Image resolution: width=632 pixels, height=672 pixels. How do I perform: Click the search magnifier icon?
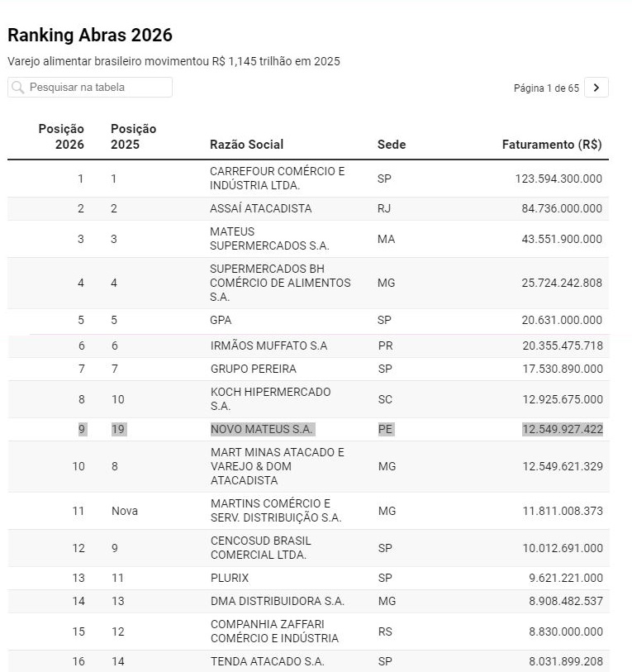click(18, 88)
